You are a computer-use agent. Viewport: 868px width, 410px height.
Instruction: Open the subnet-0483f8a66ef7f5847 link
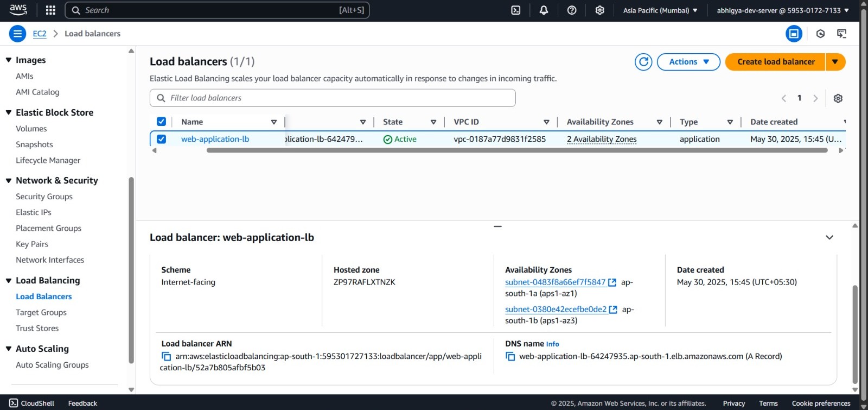coord(555,282)
